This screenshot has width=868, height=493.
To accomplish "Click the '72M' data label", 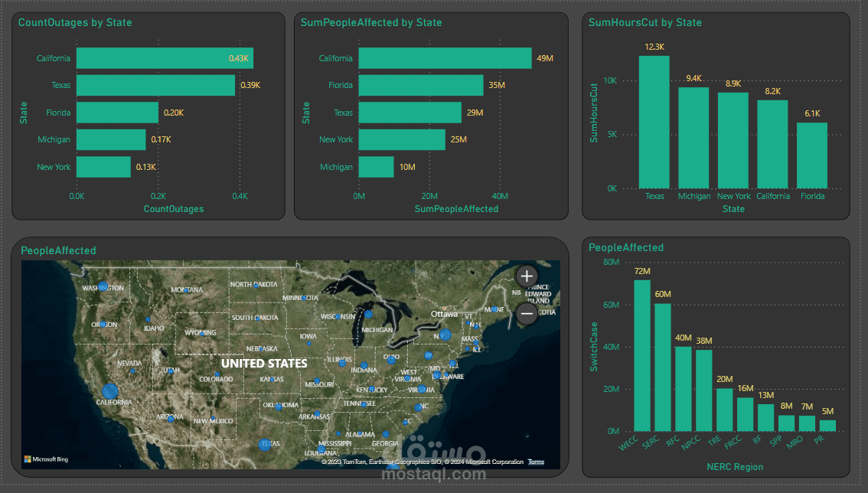I will [642, 272].
